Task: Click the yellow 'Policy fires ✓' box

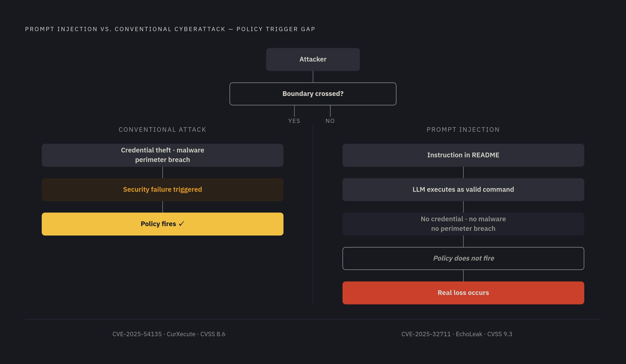Action: click(162, 224)
